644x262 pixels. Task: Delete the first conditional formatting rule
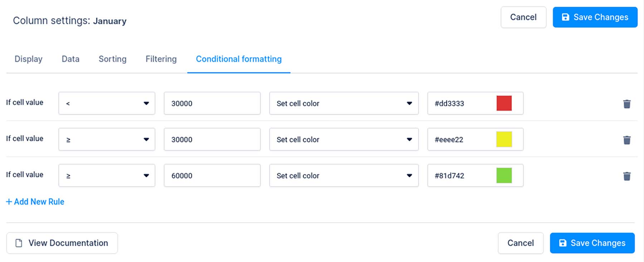tap(627, 103)
